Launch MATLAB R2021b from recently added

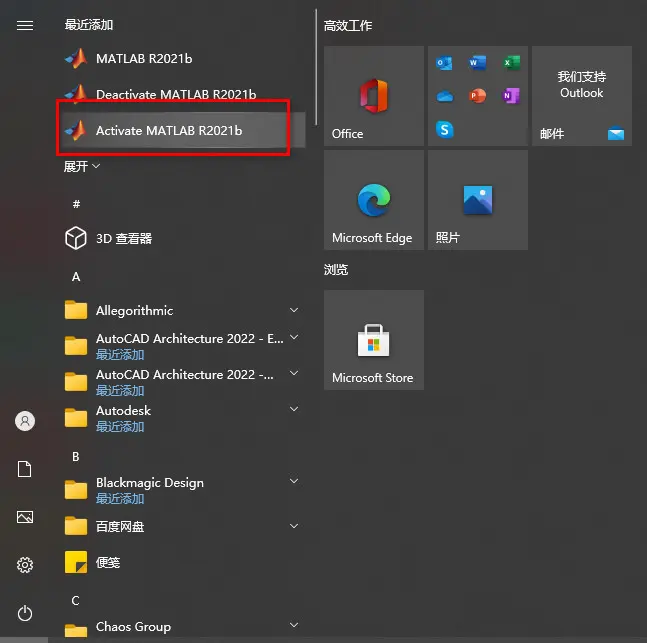click(184, 59)
